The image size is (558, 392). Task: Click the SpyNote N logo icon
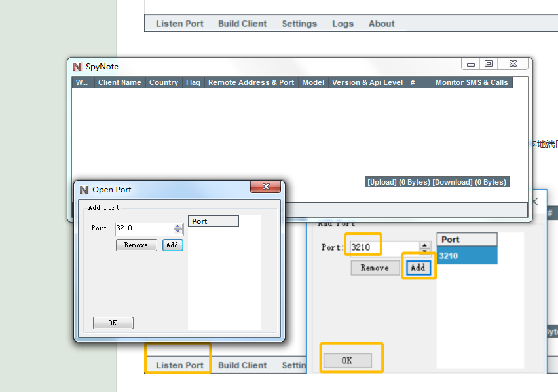(77, 67)
